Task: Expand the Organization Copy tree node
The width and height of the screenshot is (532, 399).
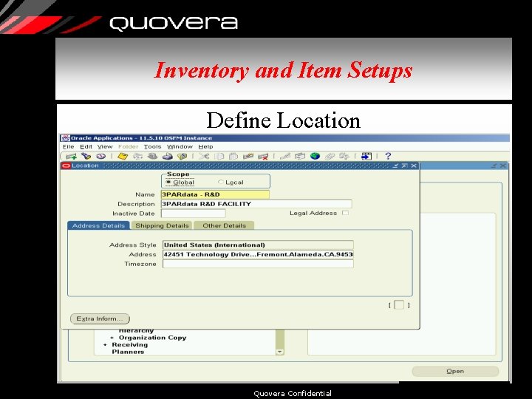Action: coord(112,338)
